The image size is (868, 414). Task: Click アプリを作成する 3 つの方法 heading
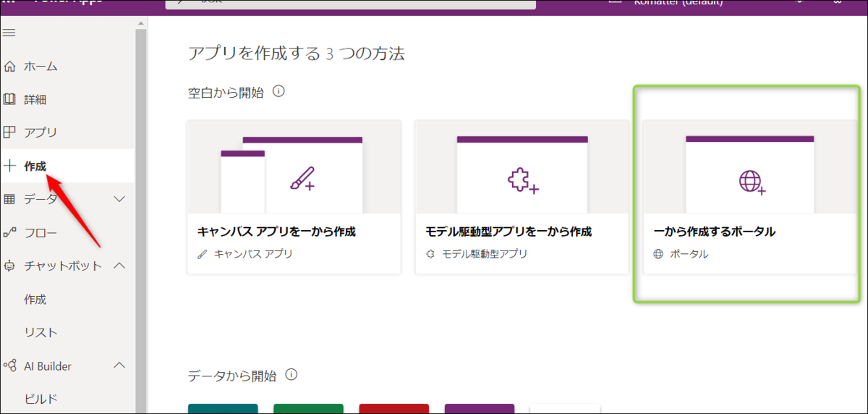point(296,54)
